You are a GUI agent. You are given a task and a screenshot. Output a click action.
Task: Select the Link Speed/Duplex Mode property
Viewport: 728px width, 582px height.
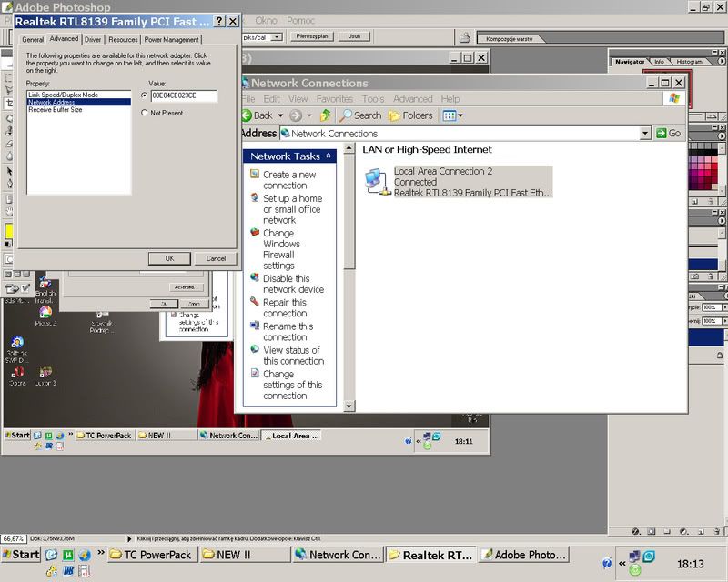point(79,95)
